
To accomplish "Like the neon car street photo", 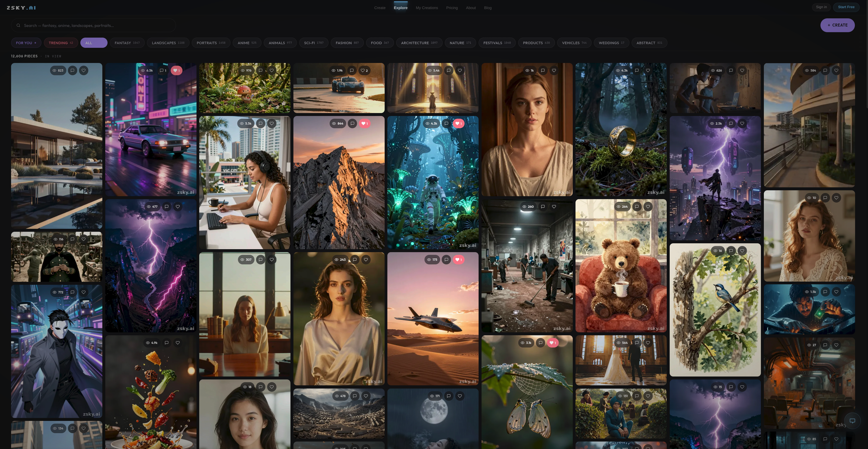I will 176,70.
